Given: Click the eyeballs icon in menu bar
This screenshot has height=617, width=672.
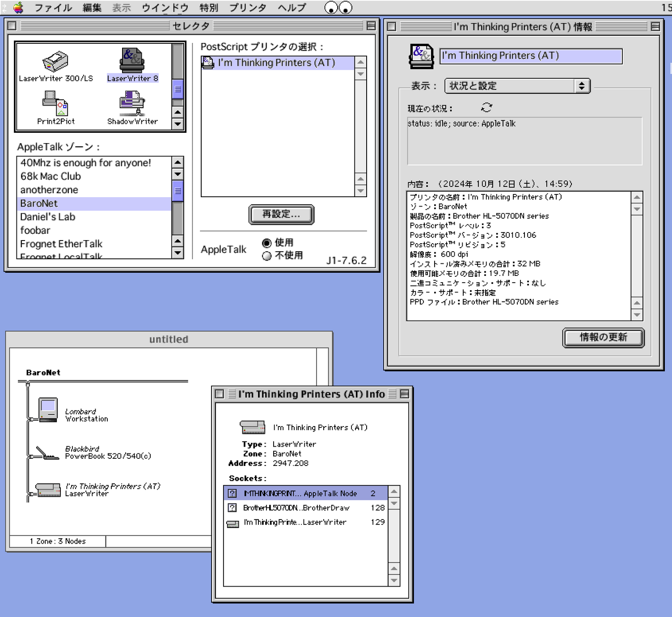Looking at the screenshot, I should 338,8.
